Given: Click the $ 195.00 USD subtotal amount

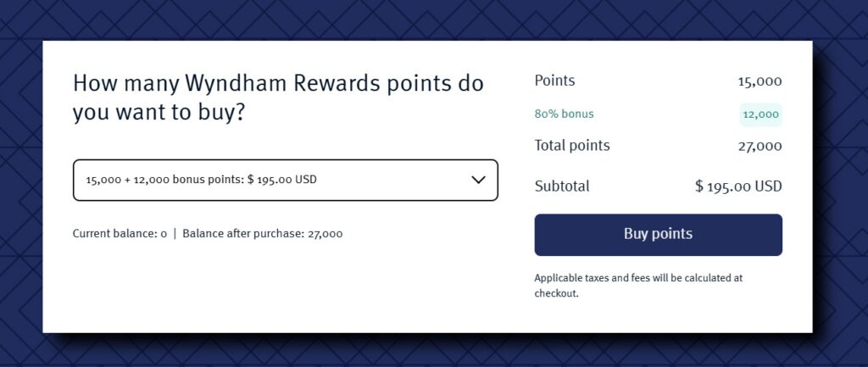Looking at the screenshot, I should pyautogui.click(x=737, y=186).
